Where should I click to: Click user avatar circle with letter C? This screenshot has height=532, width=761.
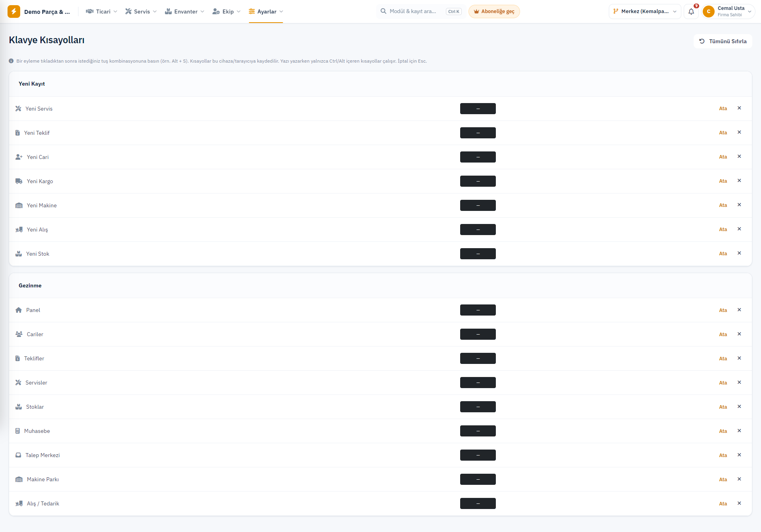tap(709, 11)
